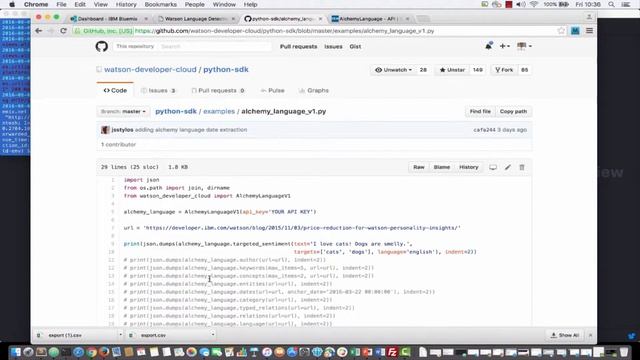The width and height of the screenshot is (640, 360).
Task: Open Finder from the dock
Action: click(16, 352)
